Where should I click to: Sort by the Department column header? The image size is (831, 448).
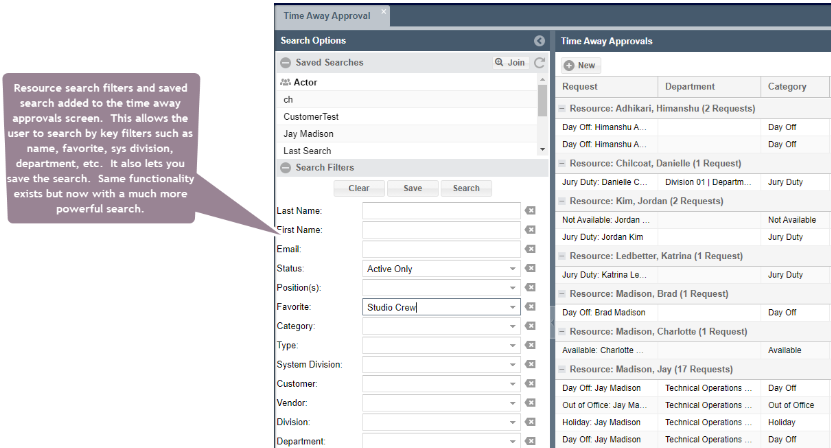pyautogui.click(x=709, y=86)
